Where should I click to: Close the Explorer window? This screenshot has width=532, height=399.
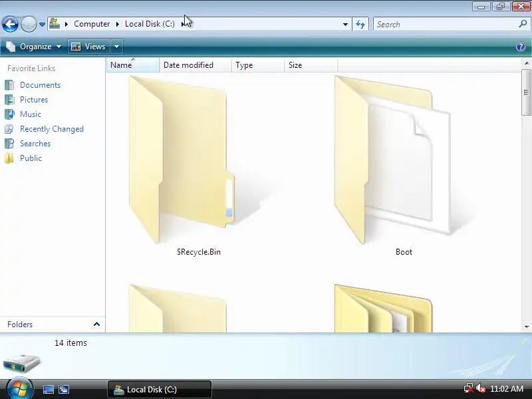tap(521, 7)
